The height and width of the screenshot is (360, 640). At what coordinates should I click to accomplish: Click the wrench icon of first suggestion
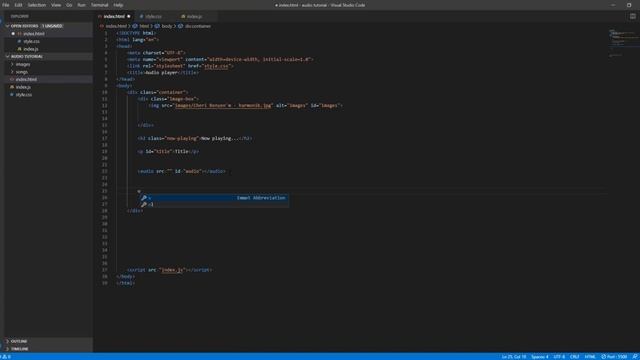point(144,198)
